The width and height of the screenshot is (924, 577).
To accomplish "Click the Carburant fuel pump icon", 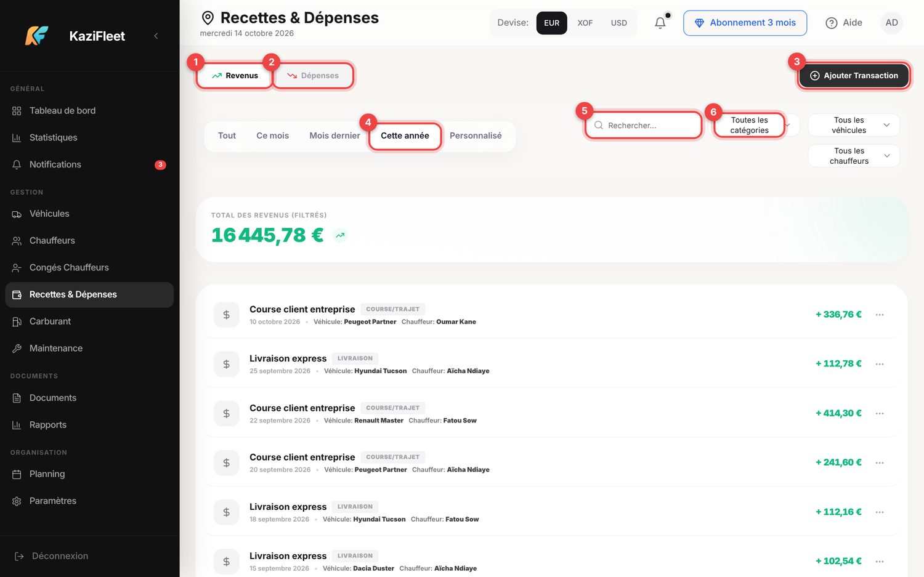I will 17,321.
